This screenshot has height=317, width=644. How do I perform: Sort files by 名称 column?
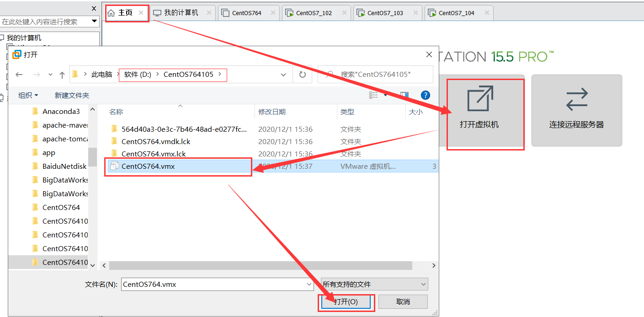click(116, 112)
